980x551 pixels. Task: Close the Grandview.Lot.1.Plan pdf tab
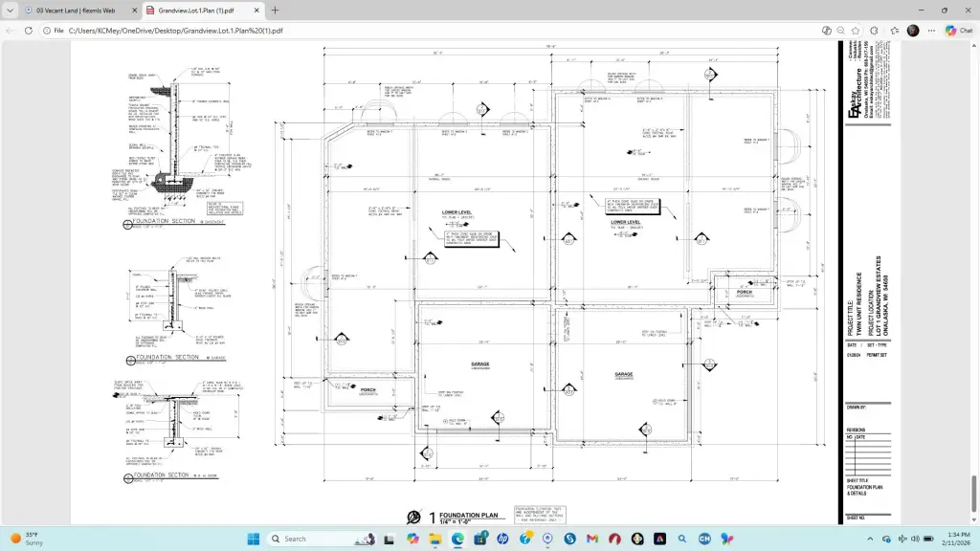(x=257, y=10)
